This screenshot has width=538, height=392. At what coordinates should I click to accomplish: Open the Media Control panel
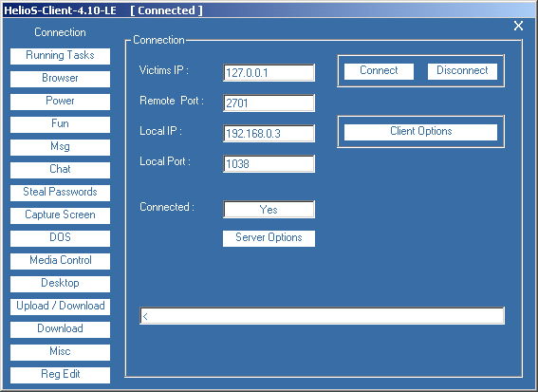click(x=60, y=261)
